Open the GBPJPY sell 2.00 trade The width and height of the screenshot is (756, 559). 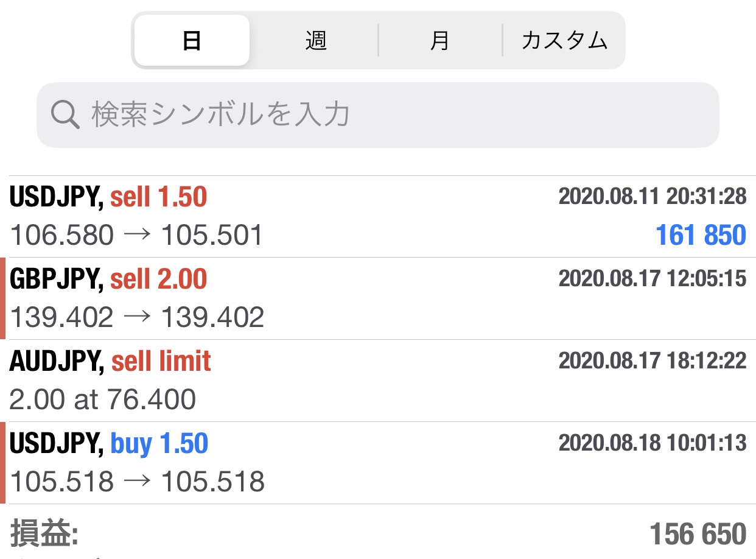pyautogui.click(x=108, y=279)
